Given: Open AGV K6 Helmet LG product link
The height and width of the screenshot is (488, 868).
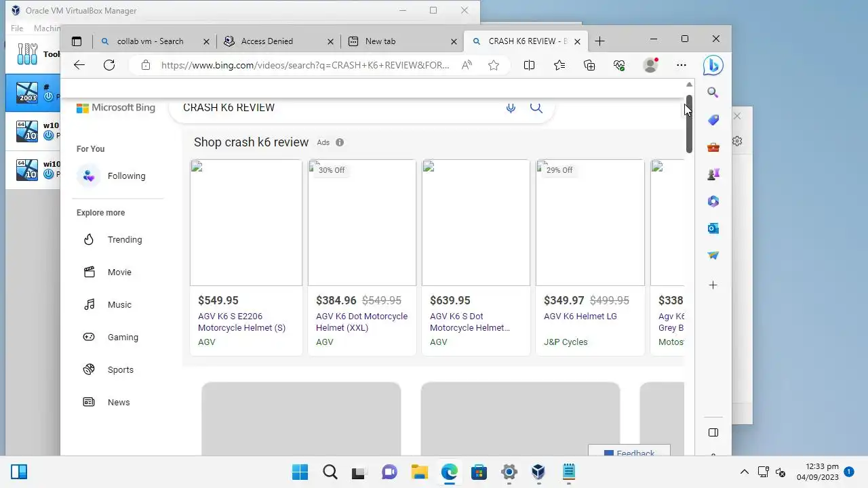Looking at the screenshot, I should 580,317.
